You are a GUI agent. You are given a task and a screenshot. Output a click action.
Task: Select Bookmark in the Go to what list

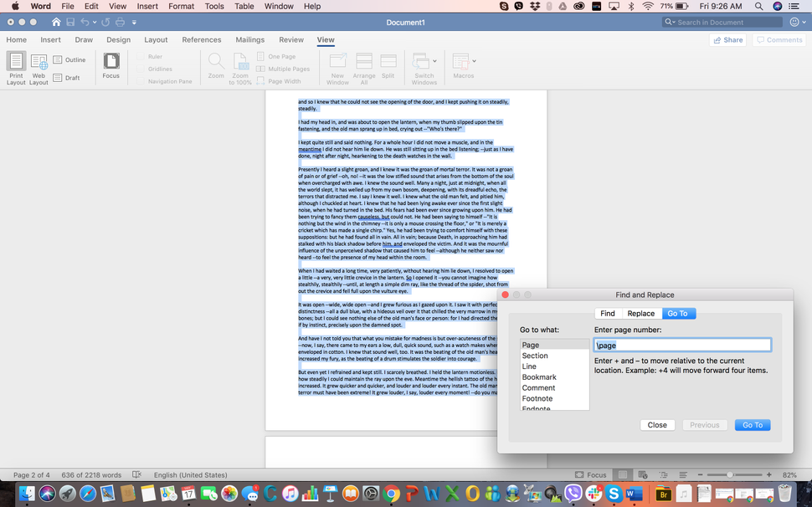pyautogui.click(x=539, y=376)
